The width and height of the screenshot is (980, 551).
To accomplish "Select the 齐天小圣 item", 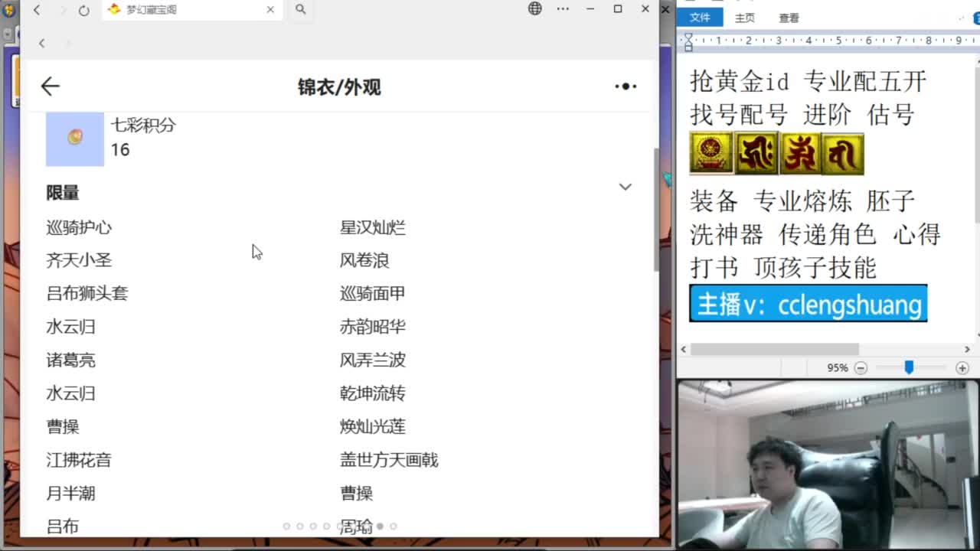I will point(79,260).
